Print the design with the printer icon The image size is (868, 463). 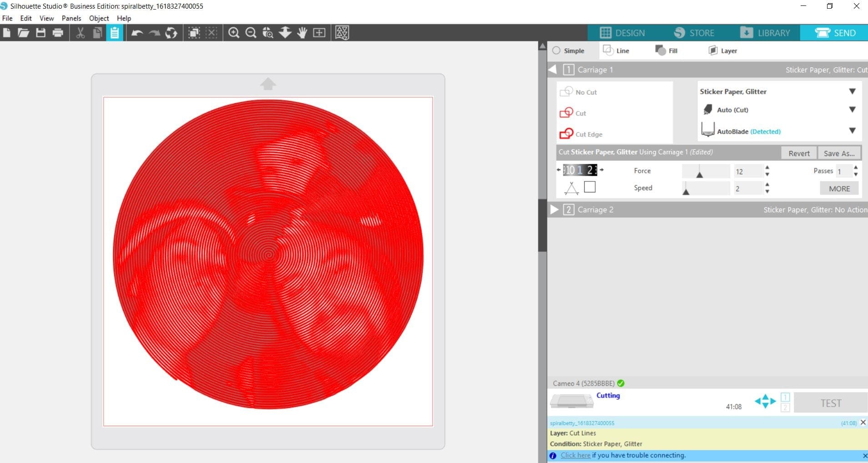[58, 33]
